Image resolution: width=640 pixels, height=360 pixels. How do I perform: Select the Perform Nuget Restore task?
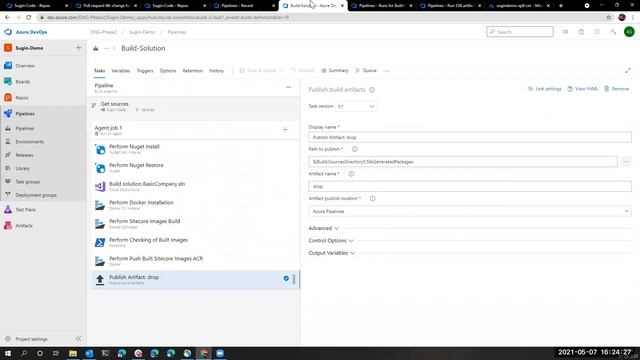195,168
